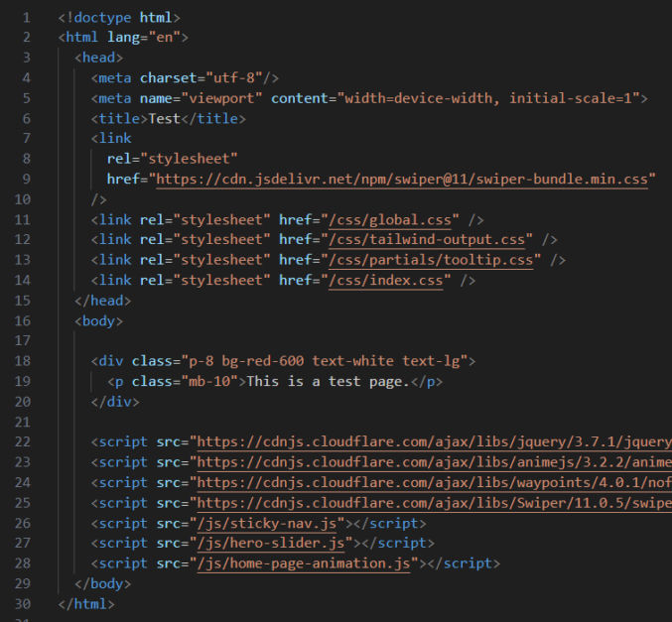This screenshot has height=622, width=672.
Task: Follow the /js/sticky-nav.js source link
Action: pos(267,523)
